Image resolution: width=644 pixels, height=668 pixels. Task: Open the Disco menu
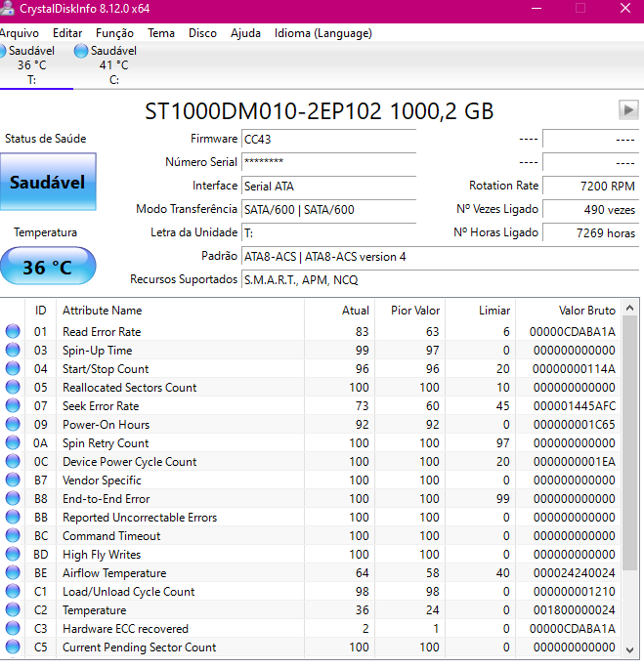click(x=202, y=33)
